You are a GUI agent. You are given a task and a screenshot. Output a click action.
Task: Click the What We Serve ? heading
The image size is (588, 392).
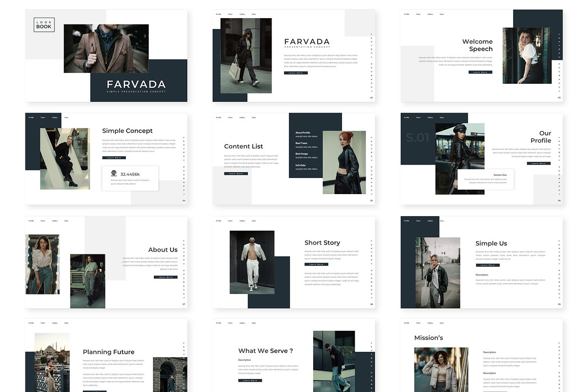[x=266, y=351]
